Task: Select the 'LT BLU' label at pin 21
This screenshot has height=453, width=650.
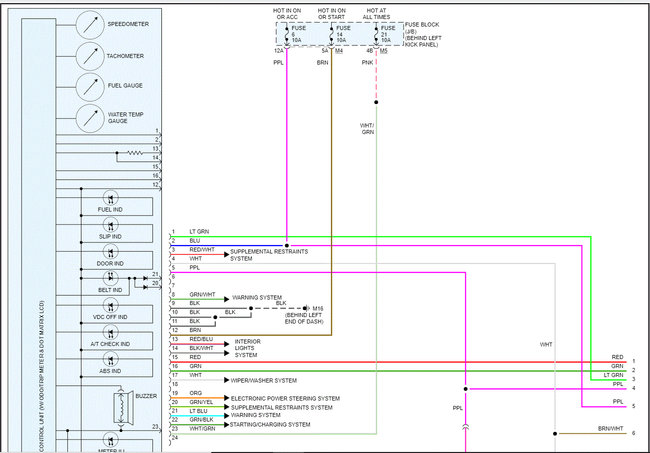Action: (199, 411)
